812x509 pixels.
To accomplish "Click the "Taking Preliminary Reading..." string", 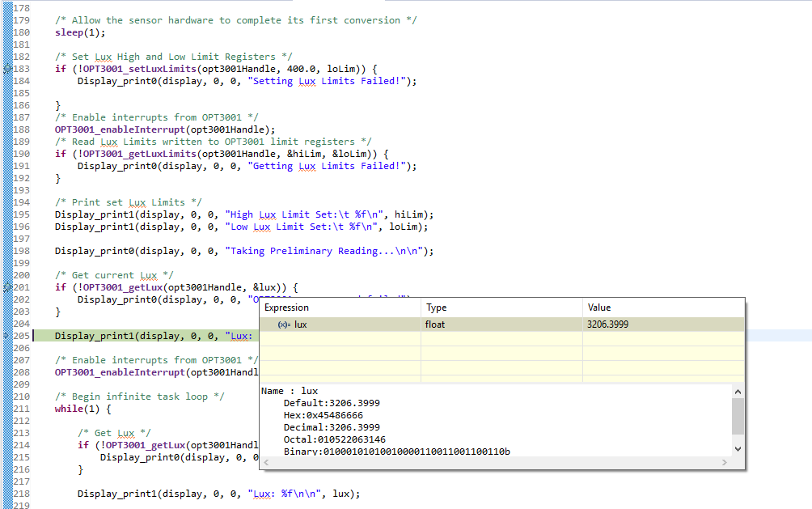I will pos(324,251).
